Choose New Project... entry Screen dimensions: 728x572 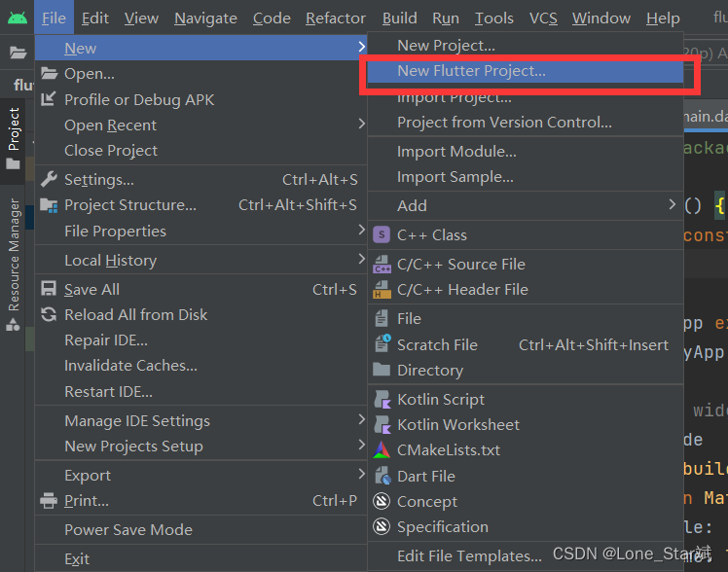526,46
